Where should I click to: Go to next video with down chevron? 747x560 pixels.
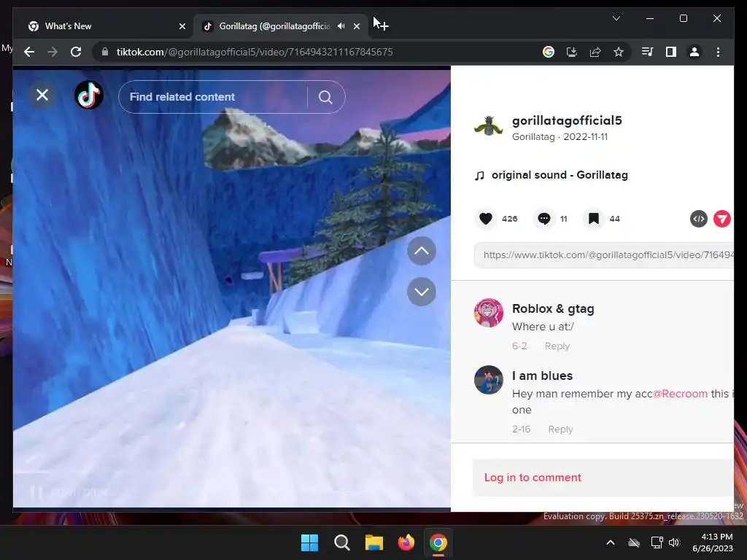(421, 292)
